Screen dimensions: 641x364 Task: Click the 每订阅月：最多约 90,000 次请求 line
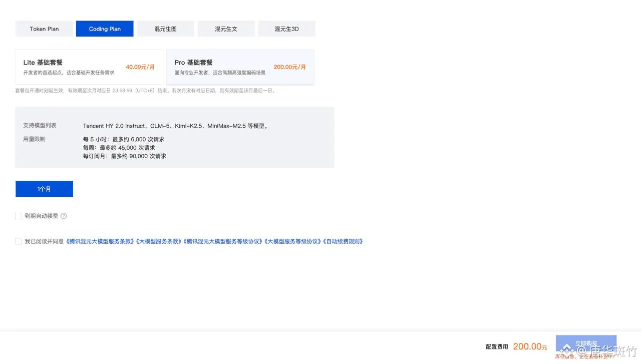point(125,156)
